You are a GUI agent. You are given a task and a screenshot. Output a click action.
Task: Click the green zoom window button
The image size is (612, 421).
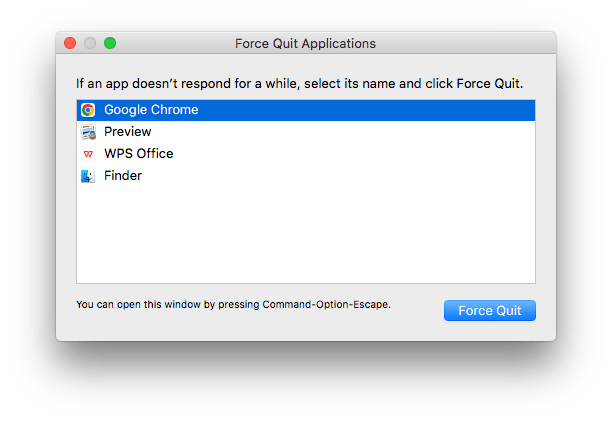click(x=110, y=43)
